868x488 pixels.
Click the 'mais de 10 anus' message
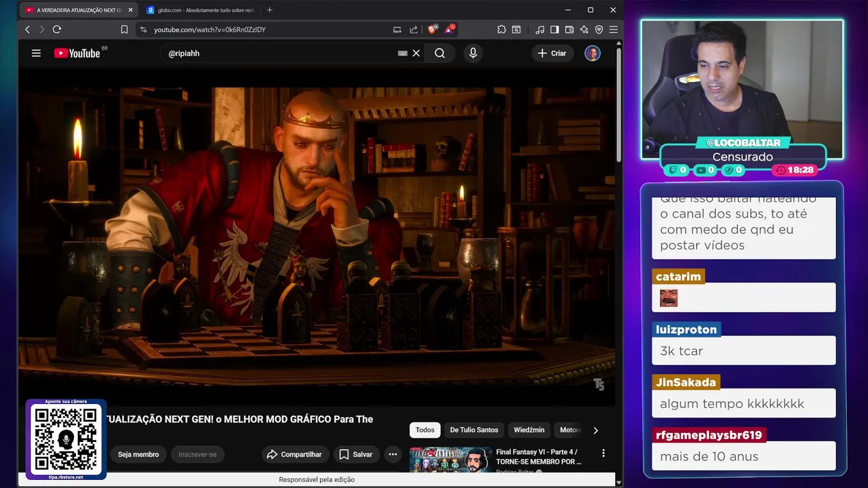[744, 456]
